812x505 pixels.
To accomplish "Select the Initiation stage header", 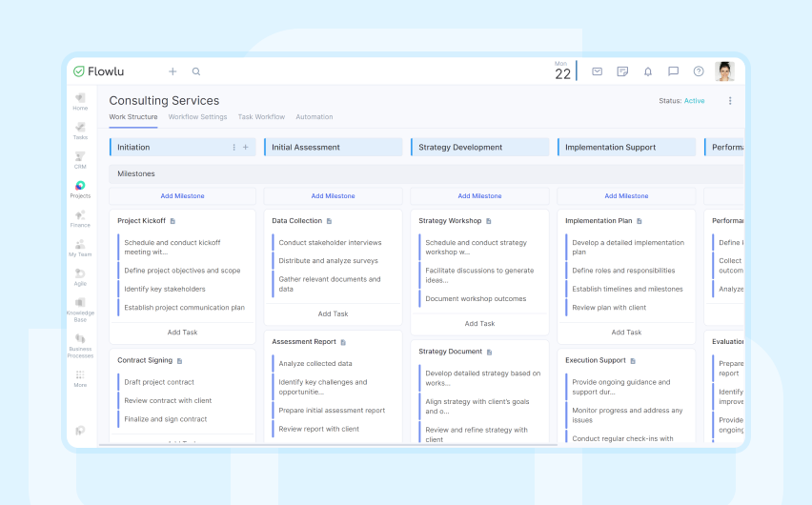I will pos(183,147).
